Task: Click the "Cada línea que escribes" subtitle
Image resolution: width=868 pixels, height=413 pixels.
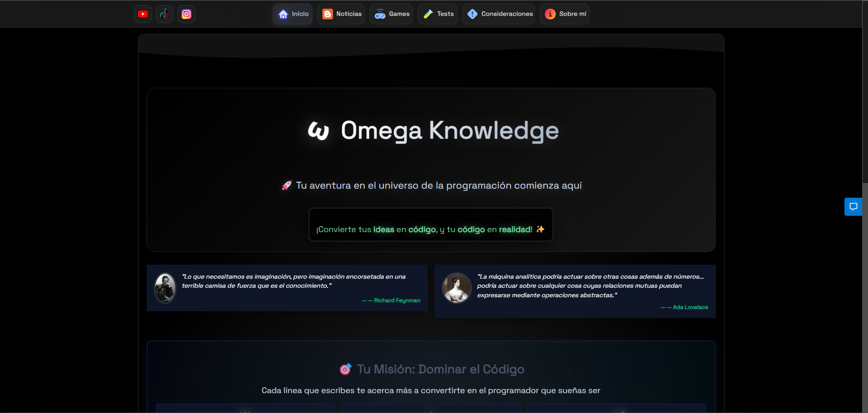Action: (431, 390)
